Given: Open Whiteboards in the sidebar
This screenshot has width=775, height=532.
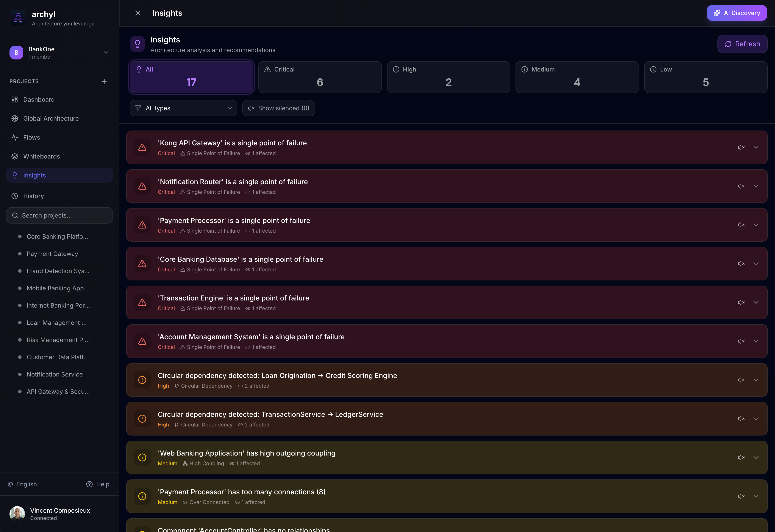Looking at the screenshot, I should pyautogui.click(x=41, y=157).
